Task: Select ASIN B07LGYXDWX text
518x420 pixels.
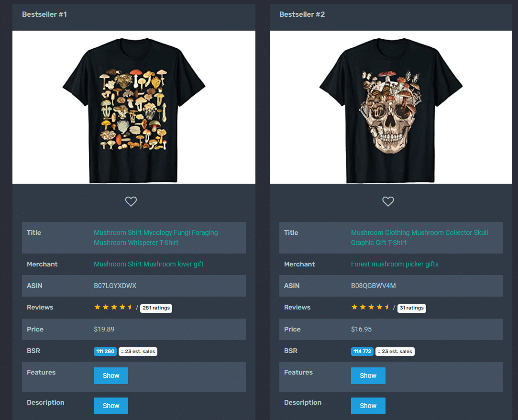Action: tap(115, 286)
